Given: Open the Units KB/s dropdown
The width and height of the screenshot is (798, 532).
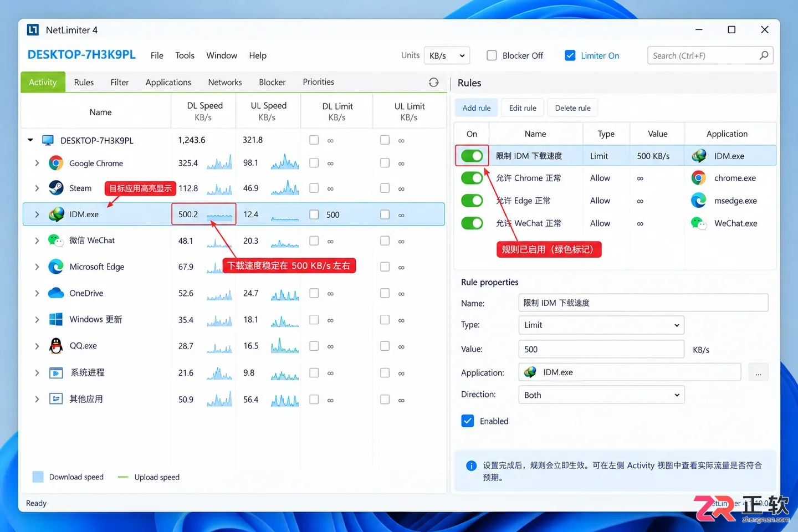Looking at the screenshot, I should (x=447, y=55).
